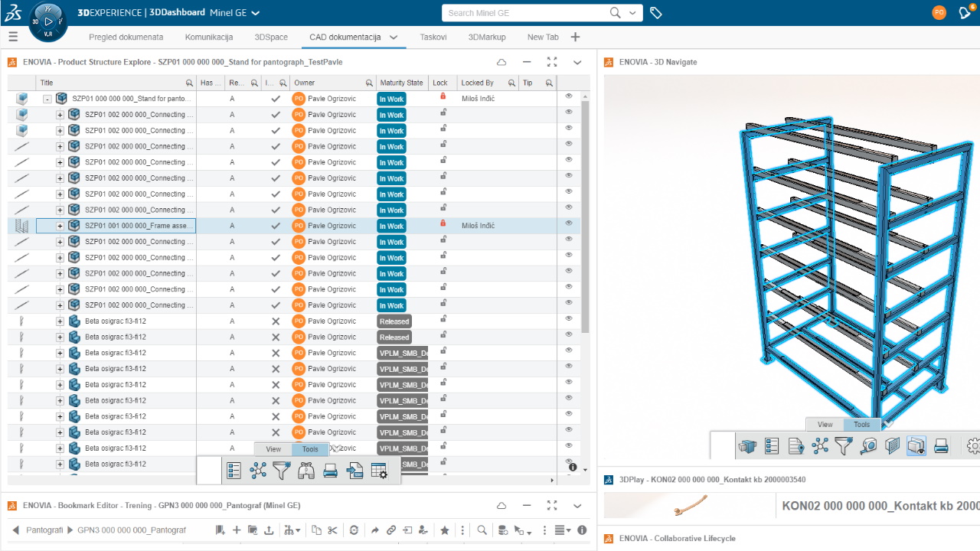Switch to the 3DMarkup tab
This screenshot has width=980, height=551.
487,37
